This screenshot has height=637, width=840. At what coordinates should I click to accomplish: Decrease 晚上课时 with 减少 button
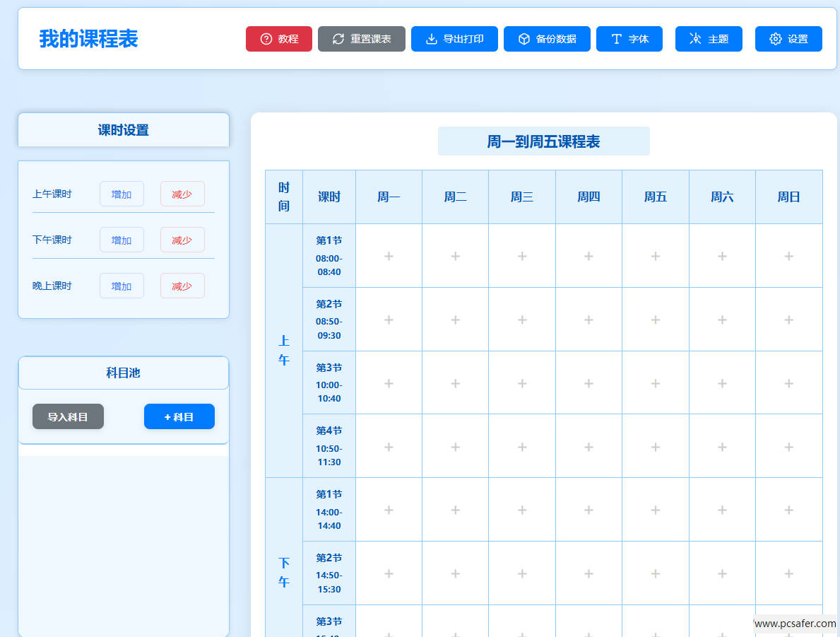click(x=182, y=286)
